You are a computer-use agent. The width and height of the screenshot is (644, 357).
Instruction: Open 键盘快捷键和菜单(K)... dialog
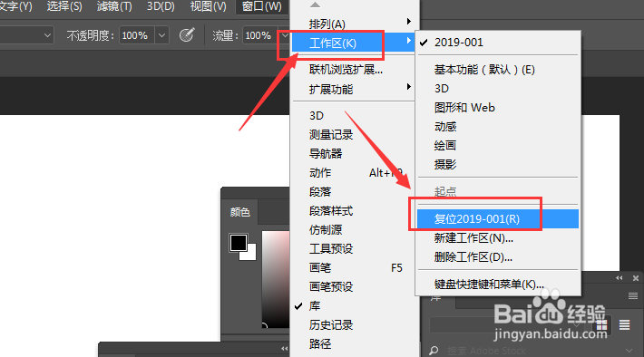pos(498,284)
